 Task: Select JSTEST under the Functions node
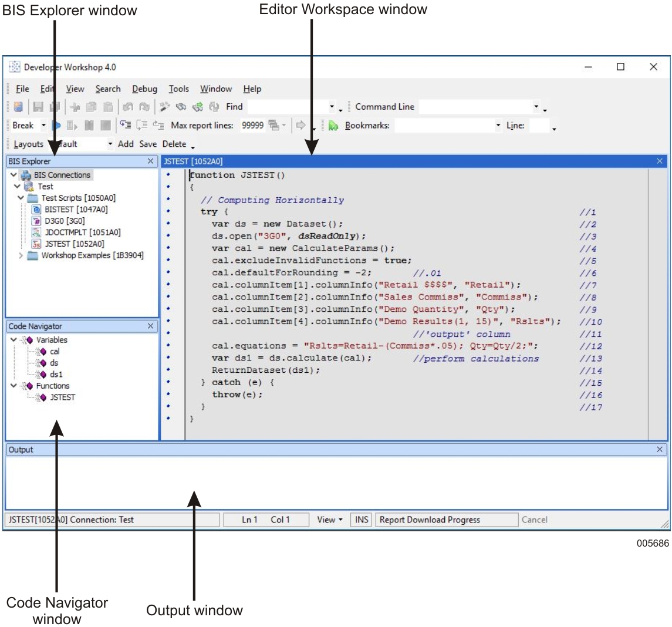63,397
